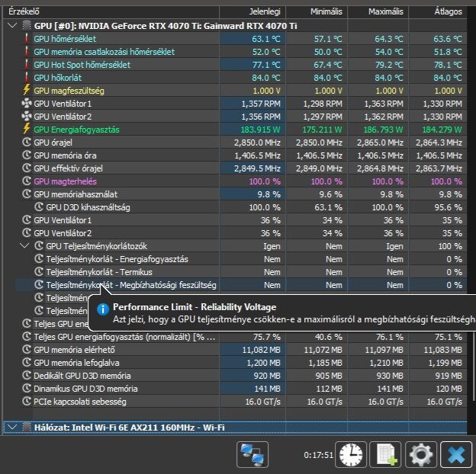Collapse the GPU Teljesítménykorlátozók sub-tree
Image resolution: width=476 pixels, height=474 pixels.
24,246
